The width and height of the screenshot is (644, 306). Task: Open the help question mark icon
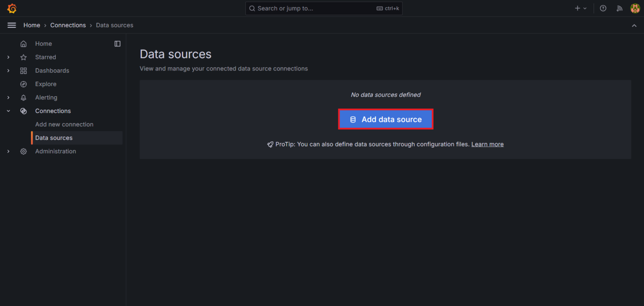pos(603,8)
